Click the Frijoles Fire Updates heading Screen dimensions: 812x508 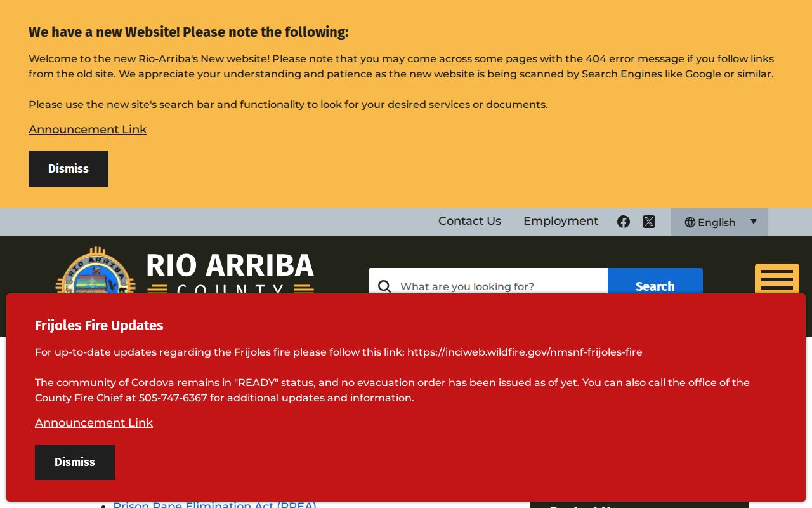click(99, 325)
